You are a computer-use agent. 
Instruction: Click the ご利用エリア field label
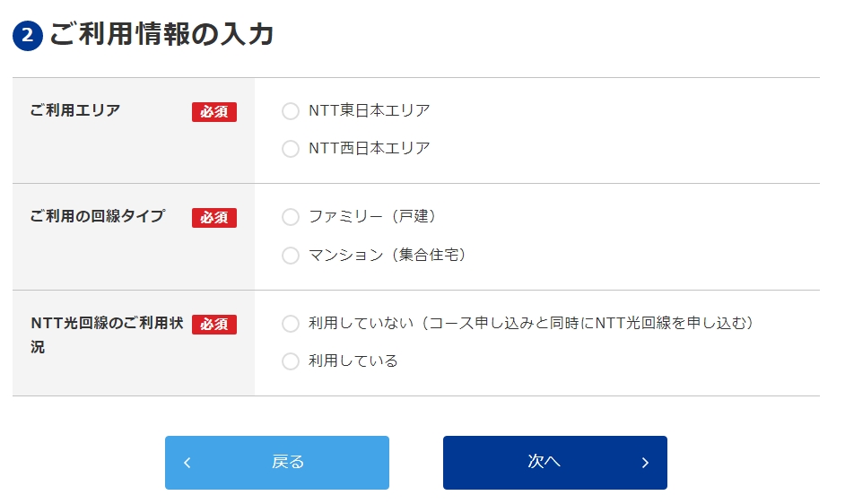[75, 111]
